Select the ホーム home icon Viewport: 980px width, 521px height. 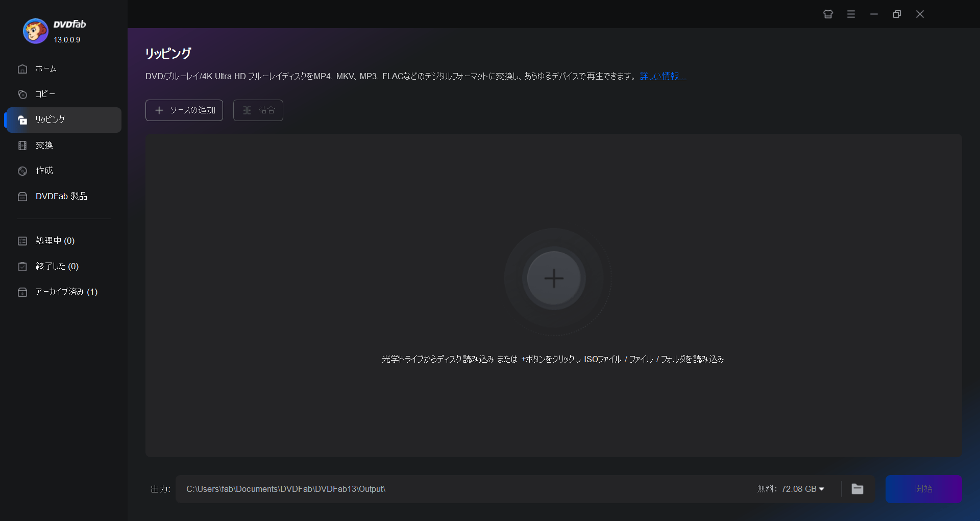(22, 68)
